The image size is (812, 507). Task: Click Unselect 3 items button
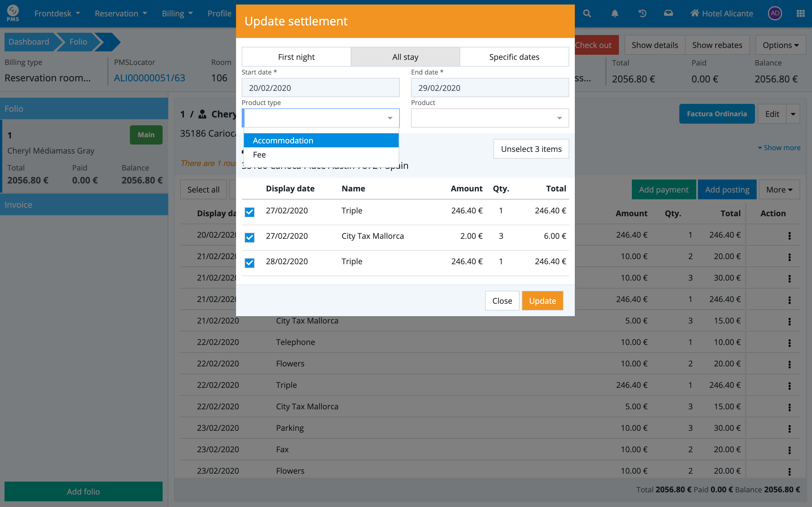pos(531,149)
